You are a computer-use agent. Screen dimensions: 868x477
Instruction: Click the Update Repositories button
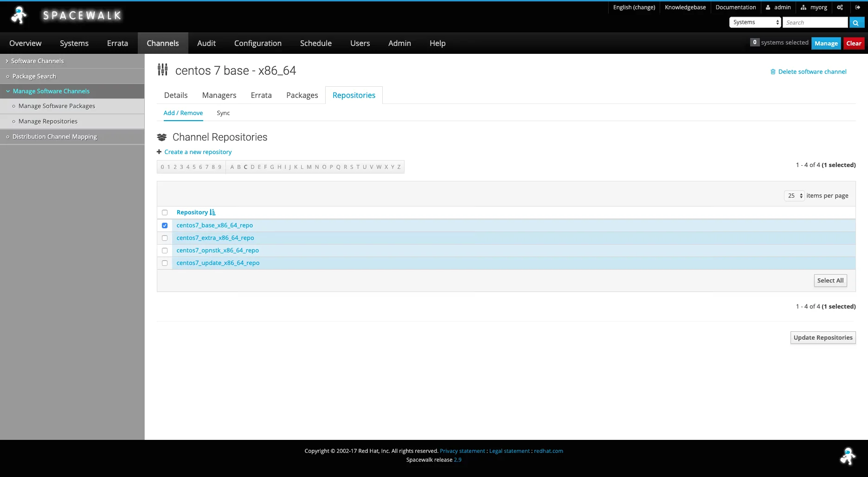(823, 337)
